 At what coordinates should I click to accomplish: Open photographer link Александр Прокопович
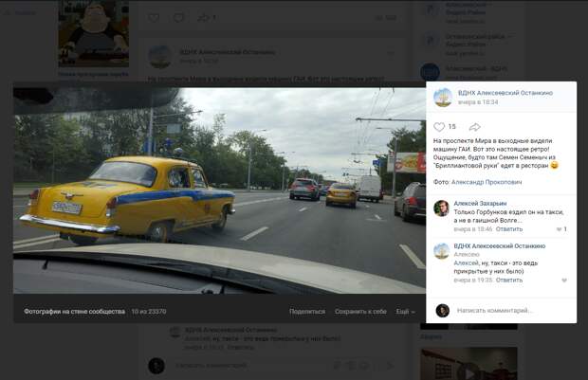point(487,182)
